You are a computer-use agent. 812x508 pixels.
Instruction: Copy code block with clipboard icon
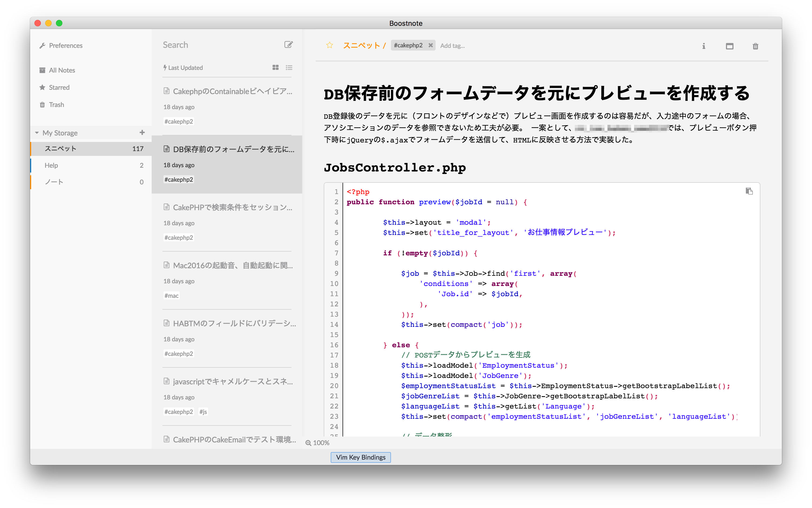[749, 191]
